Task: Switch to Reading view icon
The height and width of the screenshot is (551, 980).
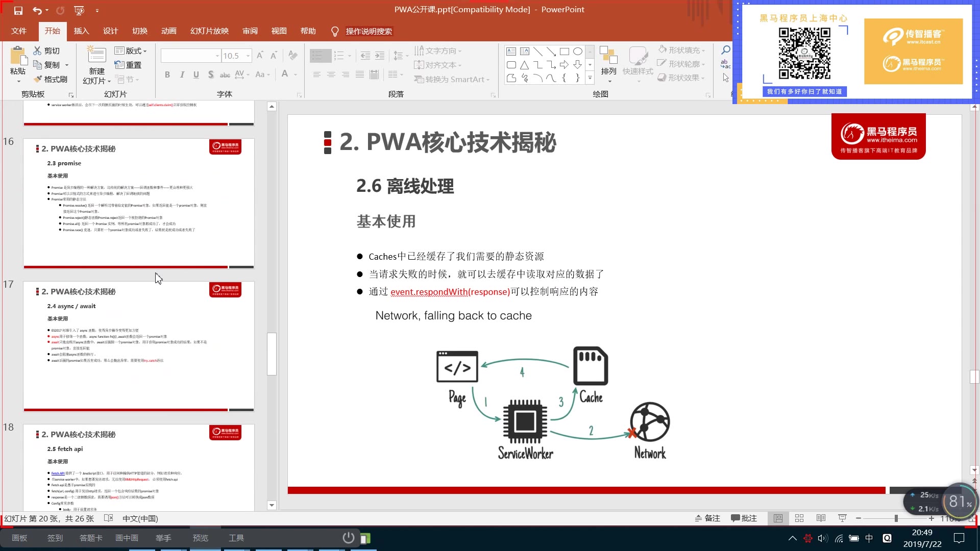Action: [821, 518]
